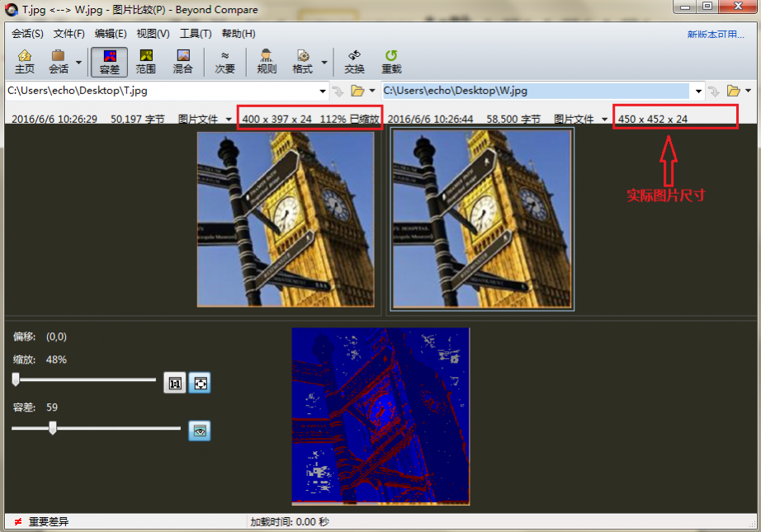Viewport: 761px width, 532px height.
Task: Click the right timestamp 2016/6/6 10:26:44
Action: tap(431, 120)
